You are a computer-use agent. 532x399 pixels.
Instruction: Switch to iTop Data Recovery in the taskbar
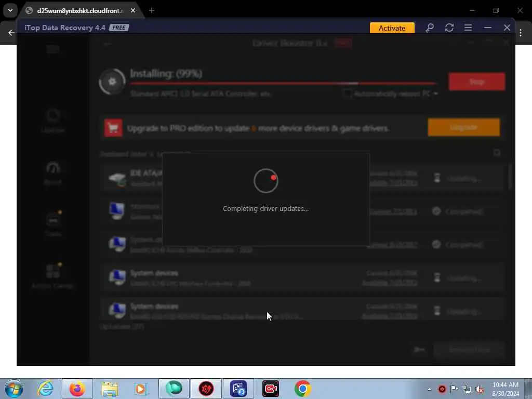click(238, 389)
